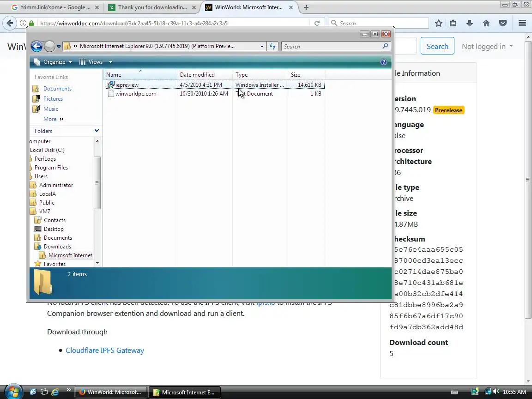Sort files by Type column
This screenshot has width=532, height=399.
tap(260, 75)
